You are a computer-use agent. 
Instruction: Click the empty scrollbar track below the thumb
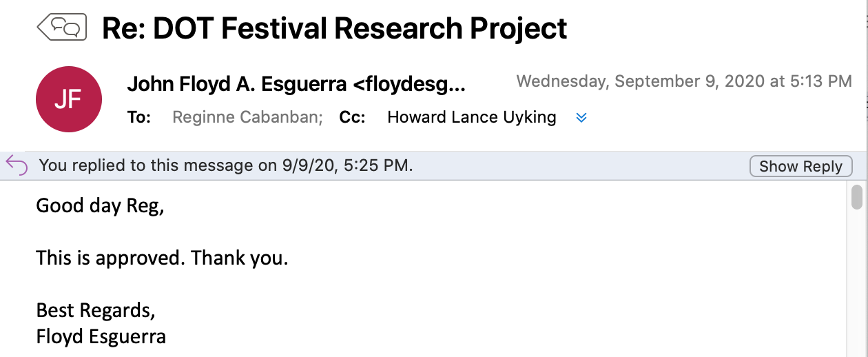click(857, 283)
